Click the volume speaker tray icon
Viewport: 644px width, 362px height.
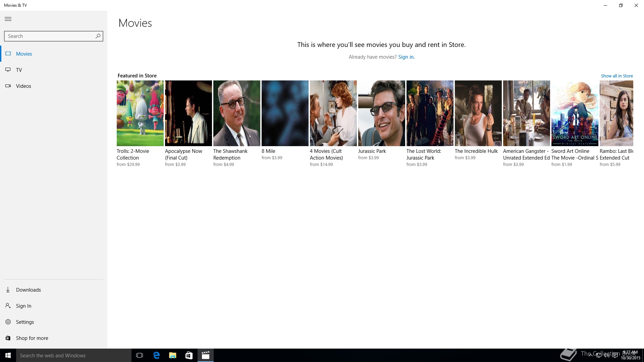point(606,355)
